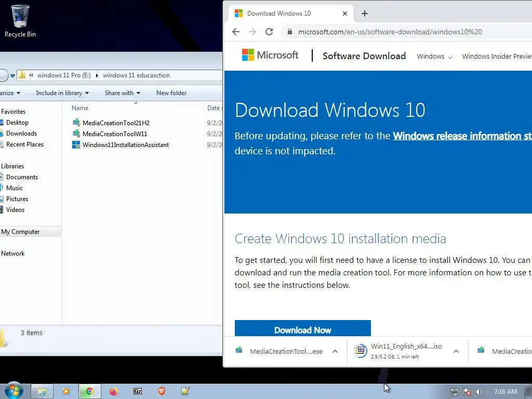Launch Firefox from the taskbar

tap(114, 392)
